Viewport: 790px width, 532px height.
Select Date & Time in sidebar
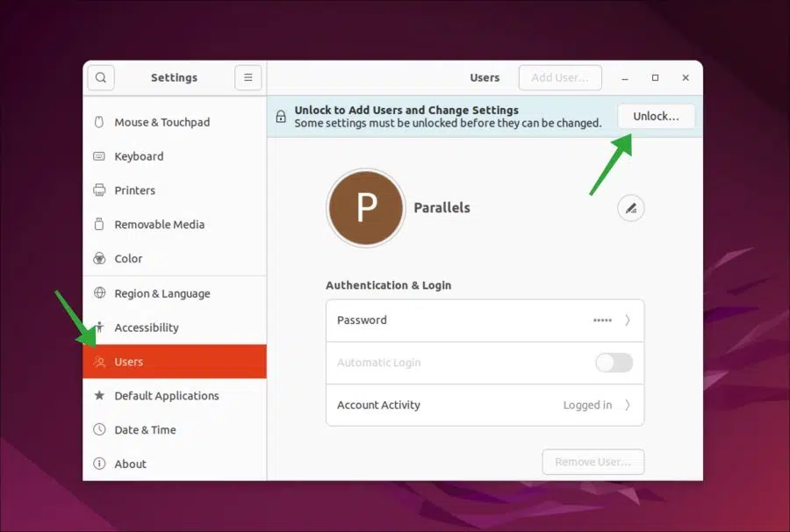(175, 430)
